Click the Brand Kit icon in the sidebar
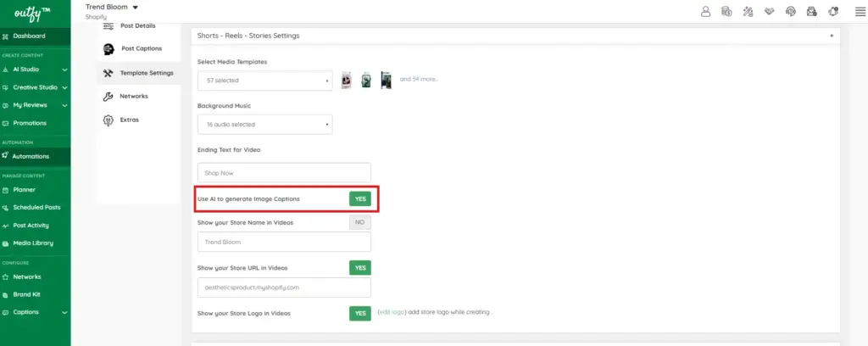Screen dimensions: 868x346 pos(6,294)
